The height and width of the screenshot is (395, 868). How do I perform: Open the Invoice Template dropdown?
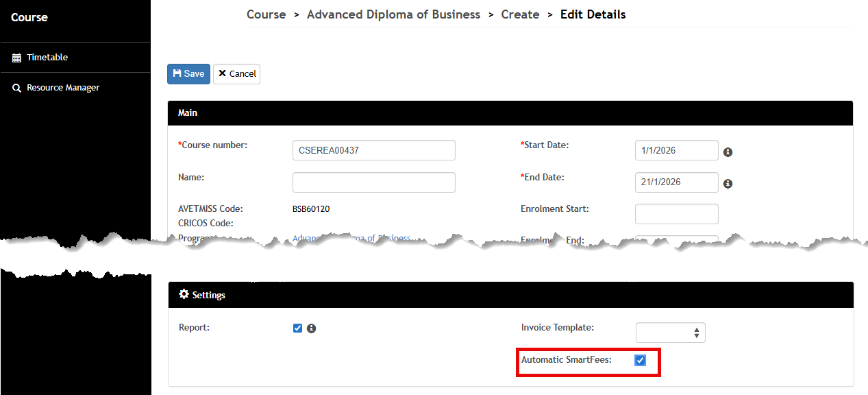(671, 333)
